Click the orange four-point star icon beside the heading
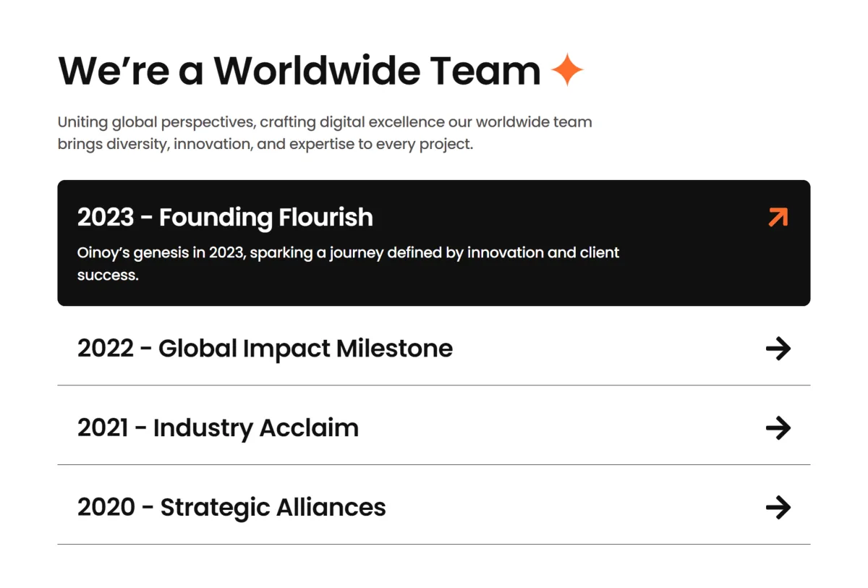 [x=567, y=70]
